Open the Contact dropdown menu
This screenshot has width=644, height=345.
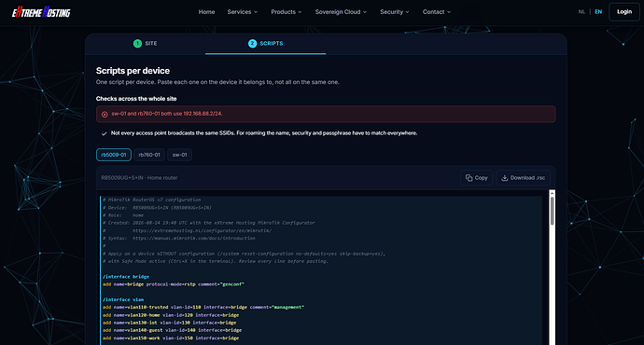[437, 12]
